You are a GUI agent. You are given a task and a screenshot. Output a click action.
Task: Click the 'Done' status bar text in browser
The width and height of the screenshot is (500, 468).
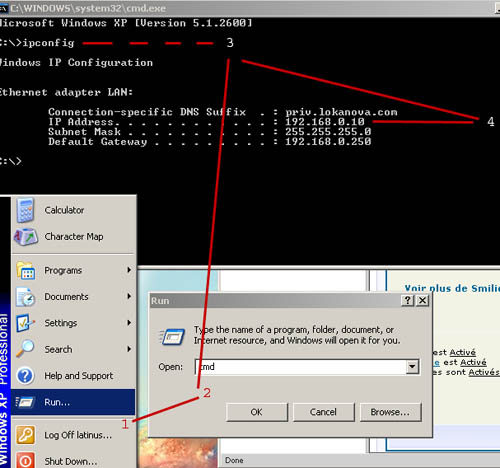234,460
